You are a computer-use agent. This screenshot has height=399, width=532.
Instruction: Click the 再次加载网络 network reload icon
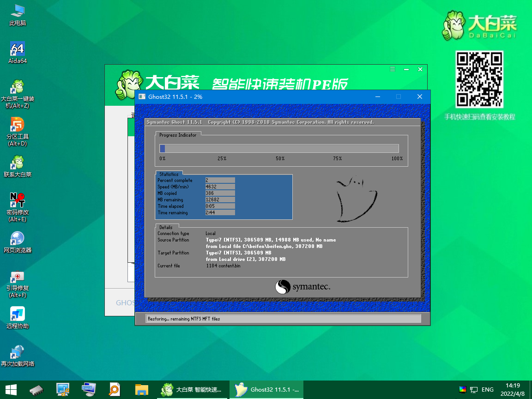click(x=17, y=356)
